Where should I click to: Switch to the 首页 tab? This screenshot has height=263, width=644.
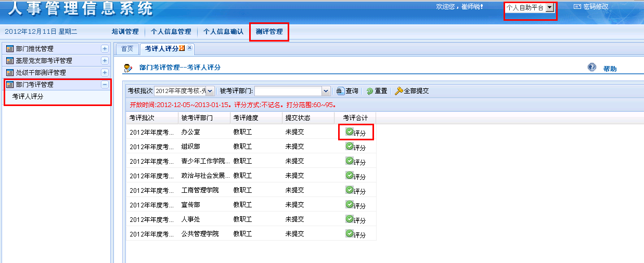point(127,49)
